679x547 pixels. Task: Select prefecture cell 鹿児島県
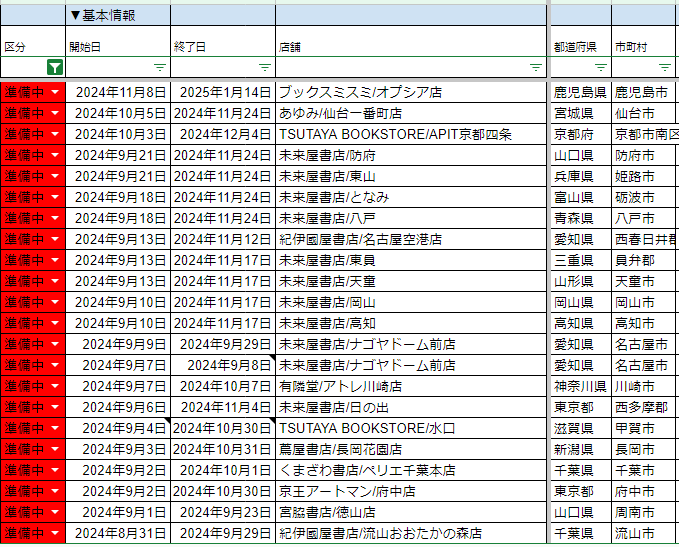[581, 92]
